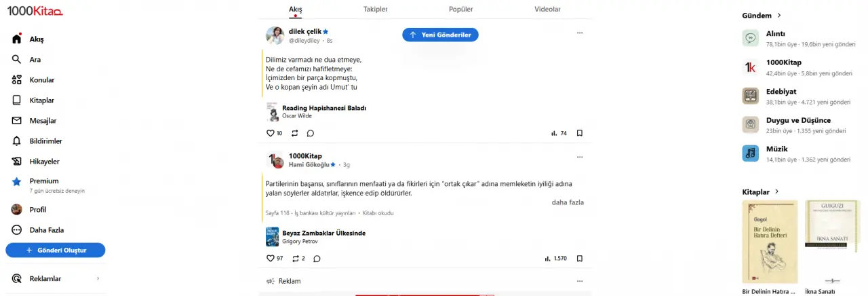
Task: Bookmark the Reading Hapishanesi Baladı post
Action: coord(580,134)
